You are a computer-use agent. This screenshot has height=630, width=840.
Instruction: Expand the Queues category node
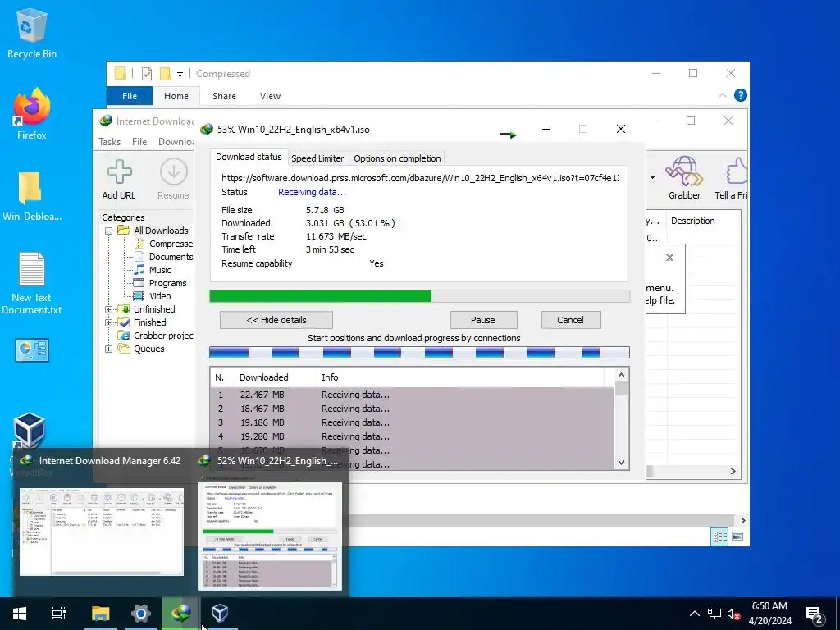pos(108,349)
